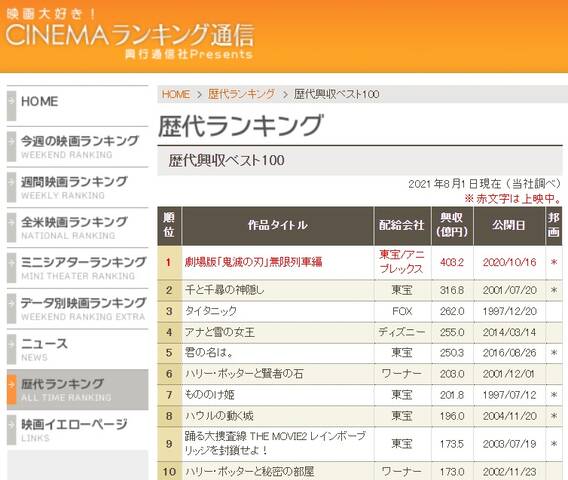Click the arrow icon beside HOME menu
Screen dimensions: 568x480
pos(12,105)
